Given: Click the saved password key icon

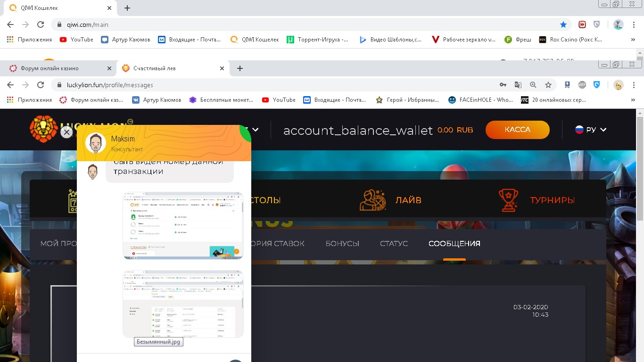Looking at the screenshot, I should pos(503,85).
